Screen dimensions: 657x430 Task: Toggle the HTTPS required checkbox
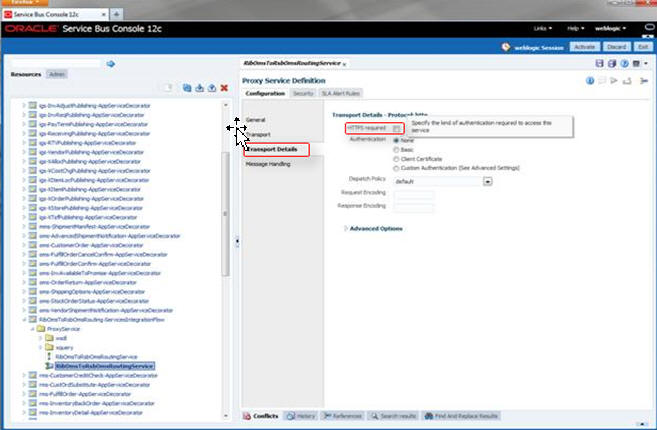pos(396,128)
